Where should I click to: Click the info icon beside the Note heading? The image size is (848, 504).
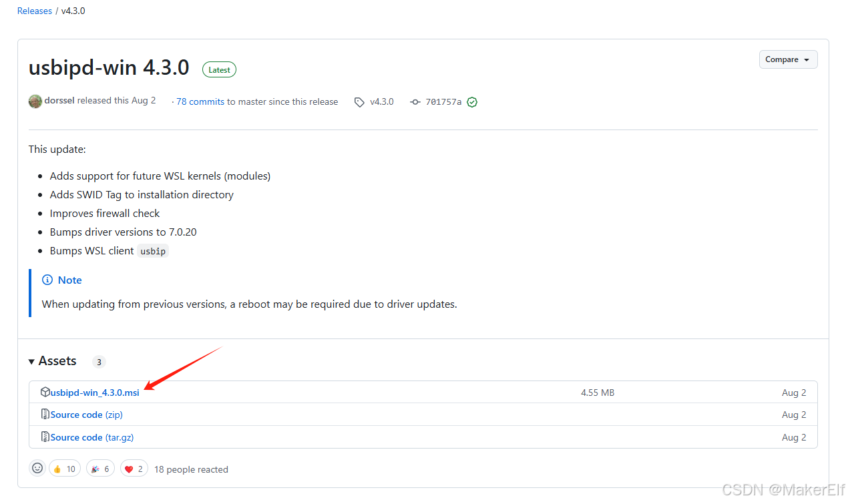coord(47,280)
